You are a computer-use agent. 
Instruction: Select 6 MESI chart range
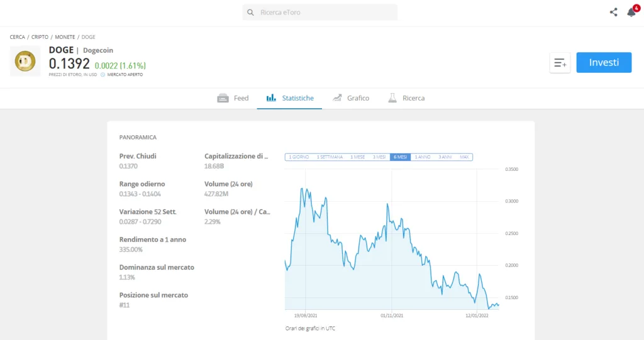[x=400, y=157]
